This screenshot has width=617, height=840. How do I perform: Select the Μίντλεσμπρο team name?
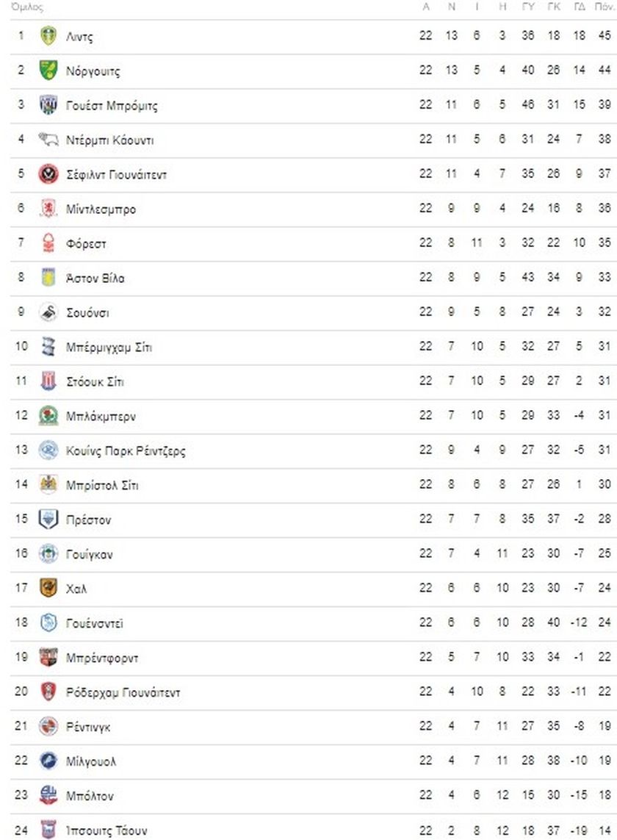(101, 209)
